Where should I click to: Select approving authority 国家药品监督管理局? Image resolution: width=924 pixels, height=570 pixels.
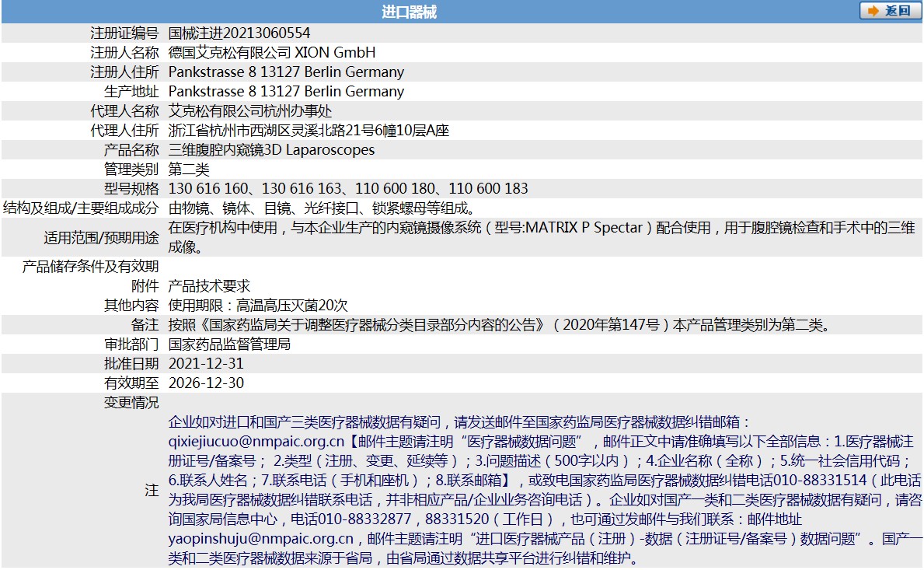coord(230,344)
